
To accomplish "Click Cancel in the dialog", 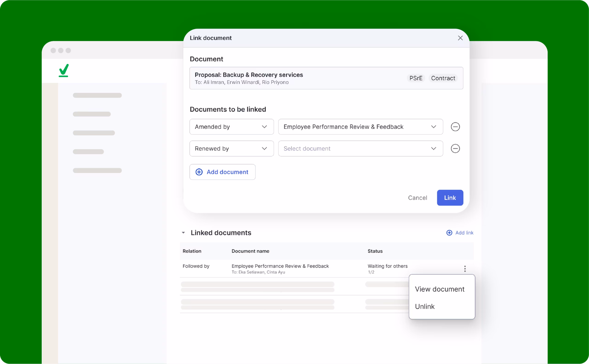I will click(417, 198).
